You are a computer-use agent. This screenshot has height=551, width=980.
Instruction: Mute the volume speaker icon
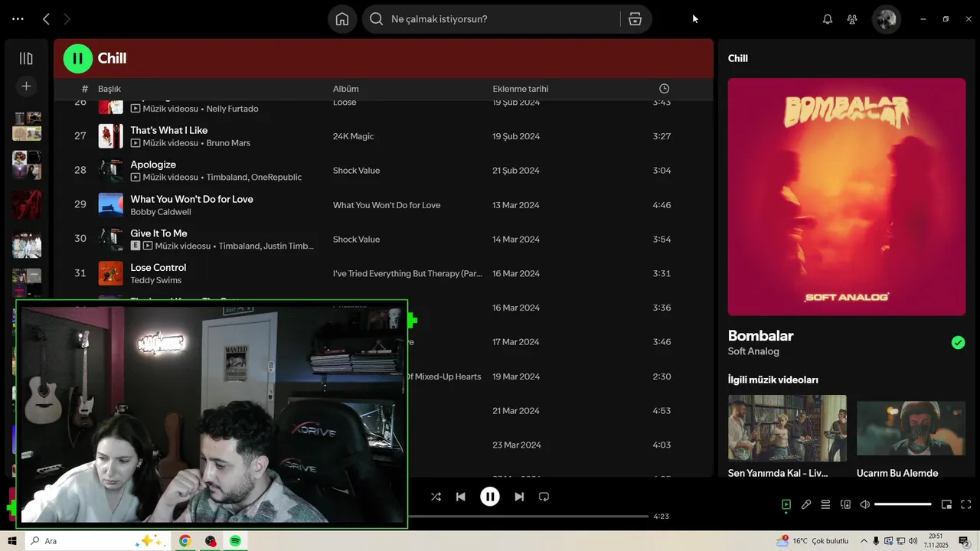pyautogui.click(x=865, y=504)
